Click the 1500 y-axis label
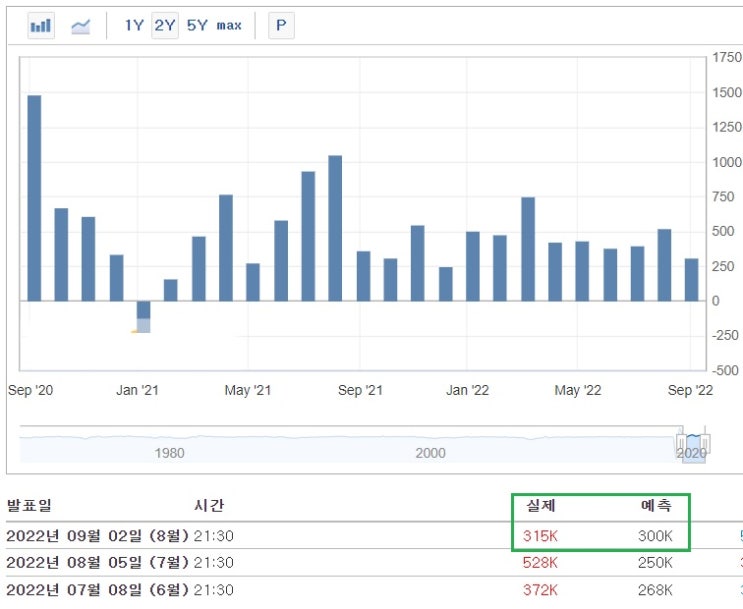 pyautogui.click(x=727, y=92)
